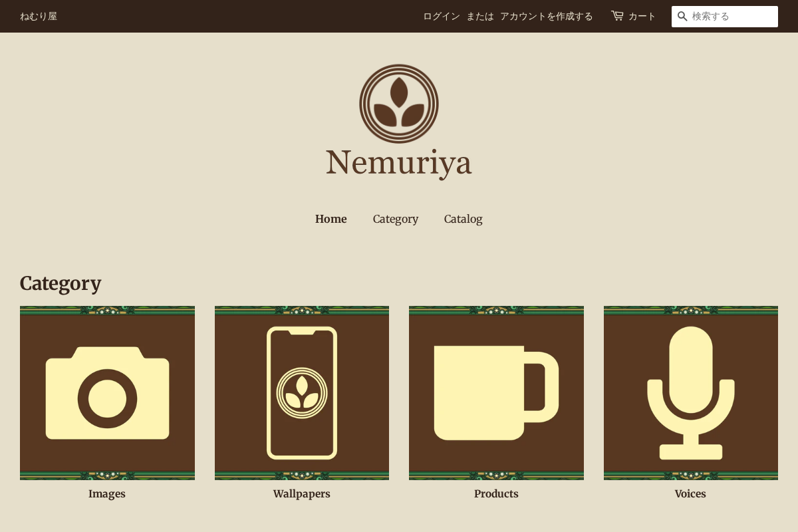Screen dimensions: 798x532
Task: Open the Category navigation item
Action: 395,219
